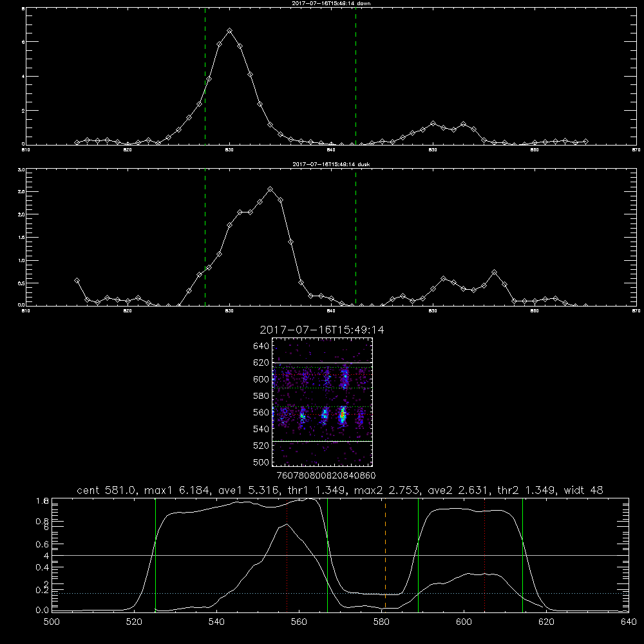Click the 'cent 581.0' value in the stats line
Viewport: 644px width, 644px height.
point(107,490)
